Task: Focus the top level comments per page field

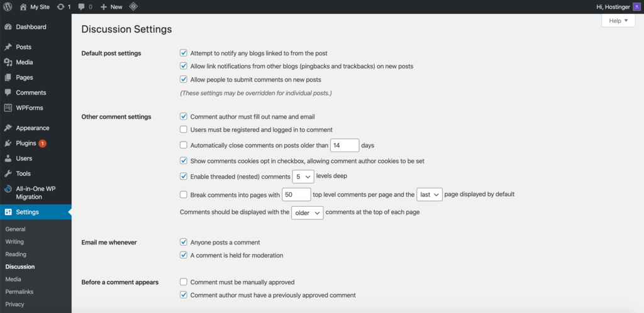Action: (x=297, y=195)
